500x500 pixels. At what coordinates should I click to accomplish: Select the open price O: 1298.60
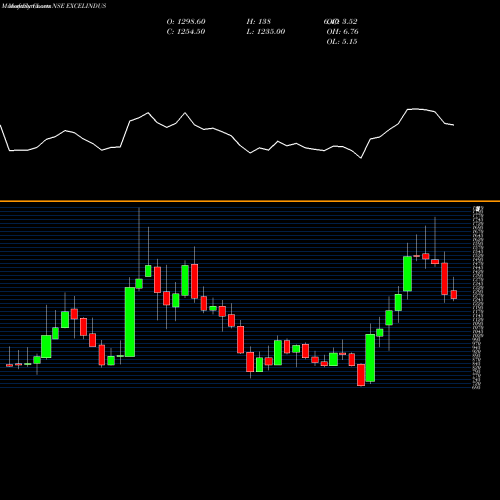click(x=186, y=21)
